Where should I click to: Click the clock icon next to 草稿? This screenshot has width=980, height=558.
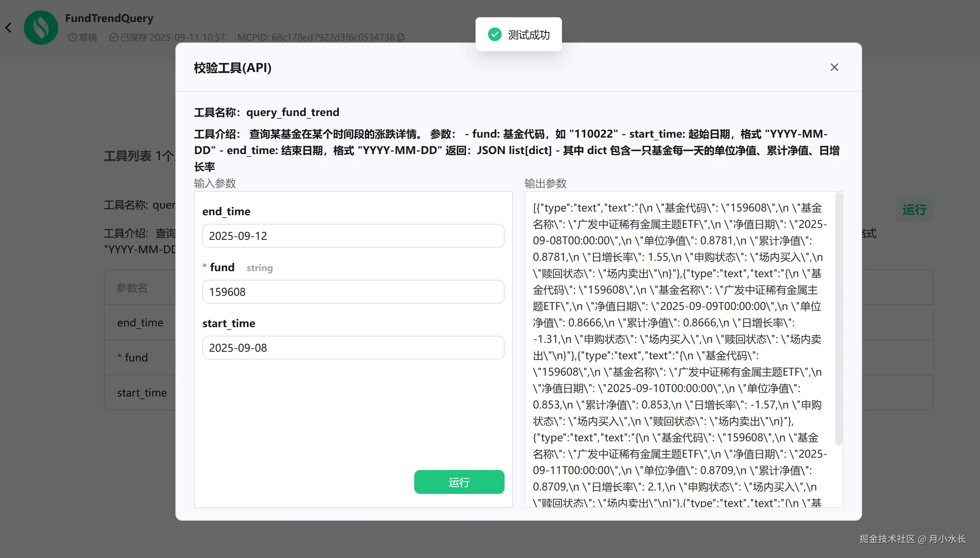tap(72, 37)
